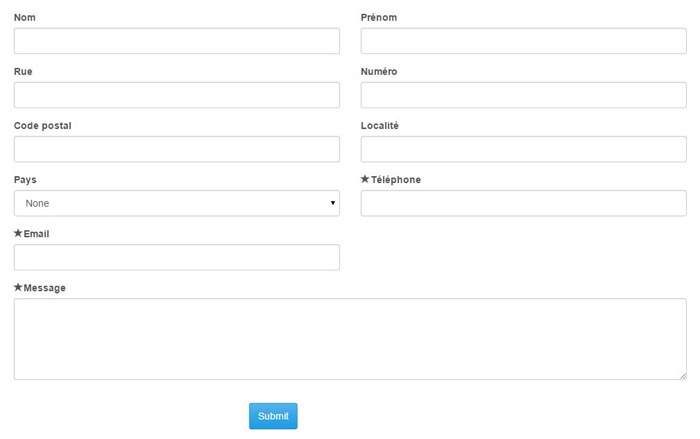
Task: Click the Numéro label text
Action: 379,71
